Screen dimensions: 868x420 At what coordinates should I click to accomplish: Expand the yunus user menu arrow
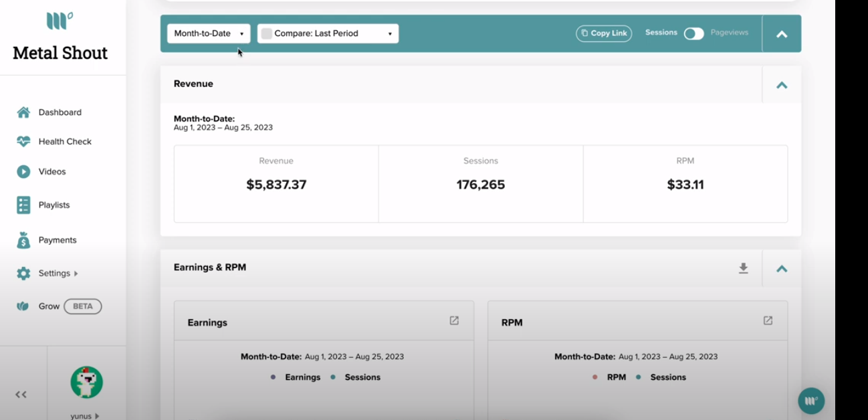click(x=97, y=416)
